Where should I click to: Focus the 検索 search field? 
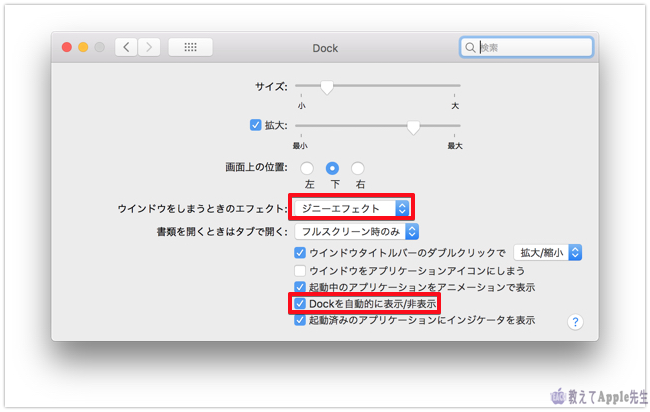tap(526, 47)
